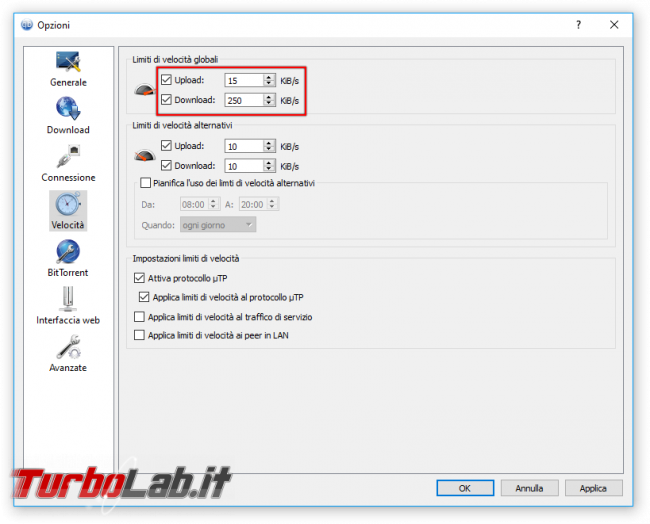Click the Applica button

point(593,488)
